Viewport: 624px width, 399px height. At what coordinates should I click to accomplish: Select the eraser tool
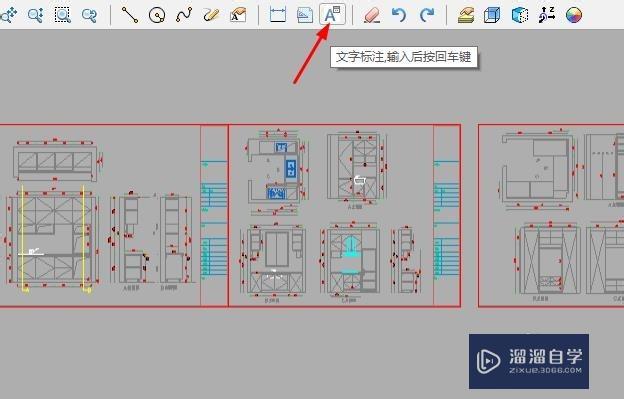tap(372, 15)
